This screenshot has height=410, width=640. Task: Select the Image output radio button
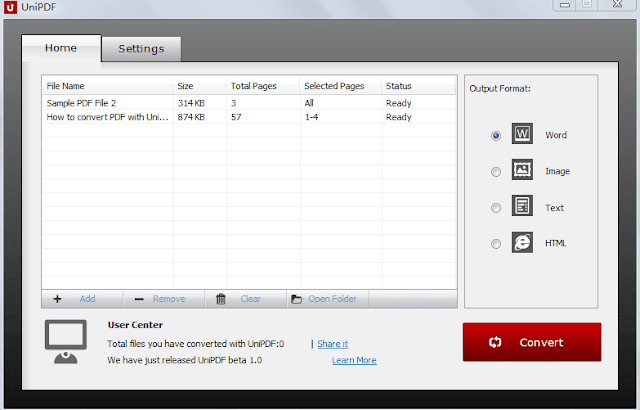coord(496,172)
